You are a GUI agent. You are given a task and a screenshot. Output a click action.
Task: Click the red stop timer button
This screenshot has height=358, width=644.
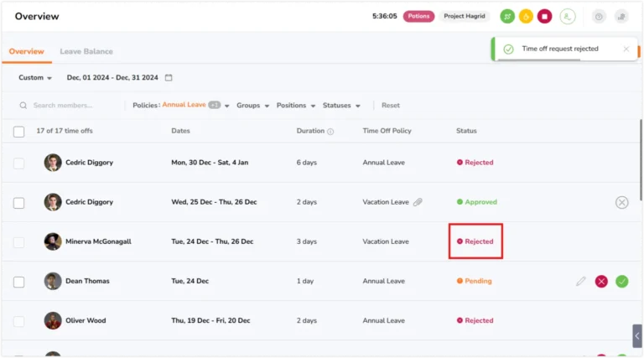pyautogui.click(x=544, y=17)
